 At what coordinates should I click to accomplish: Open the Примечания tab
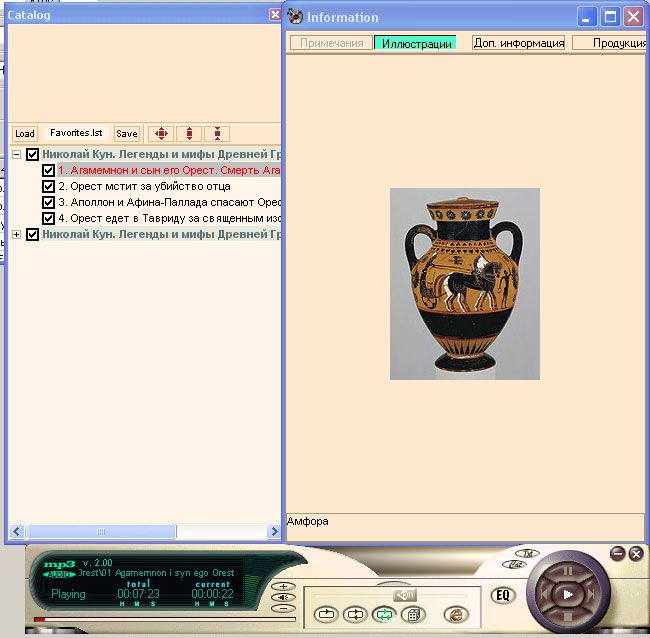click(331, 43)
